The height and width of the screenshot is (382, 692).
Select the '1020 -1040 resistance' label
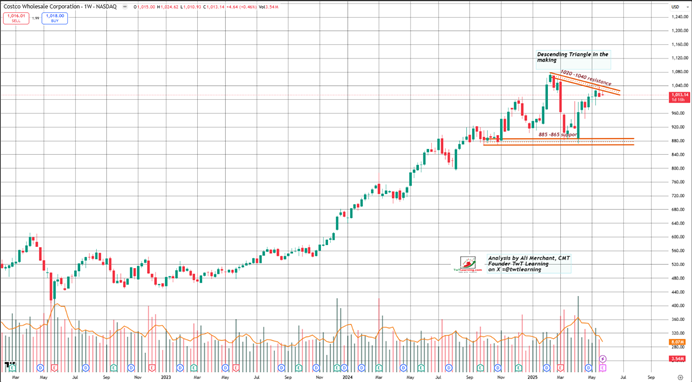coord(586,77)
